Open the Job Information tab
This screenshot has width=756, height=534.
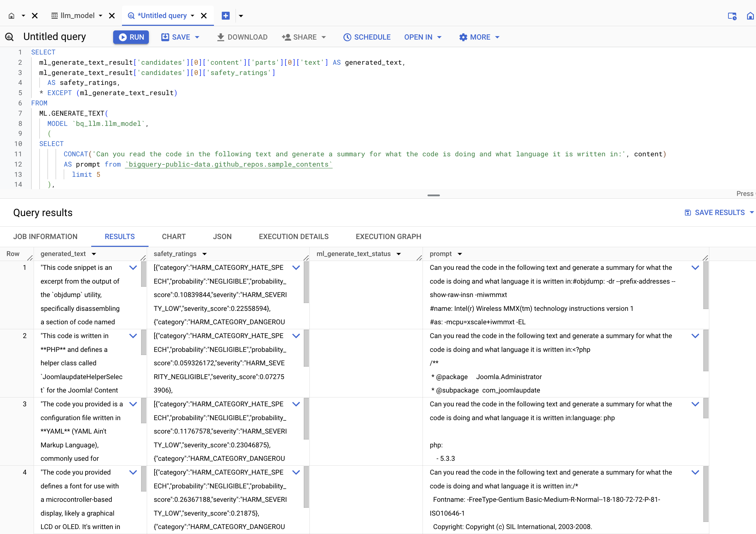pyautogui.click(x=45, y=237)
